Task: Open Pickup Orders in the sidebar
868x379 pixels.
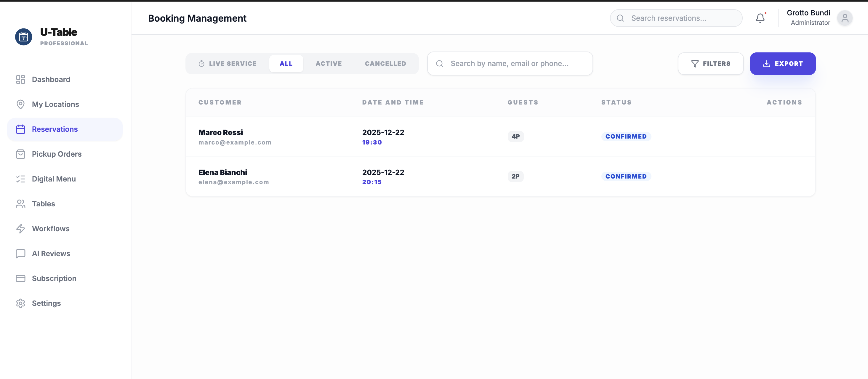Action: (x=57, y=154)
